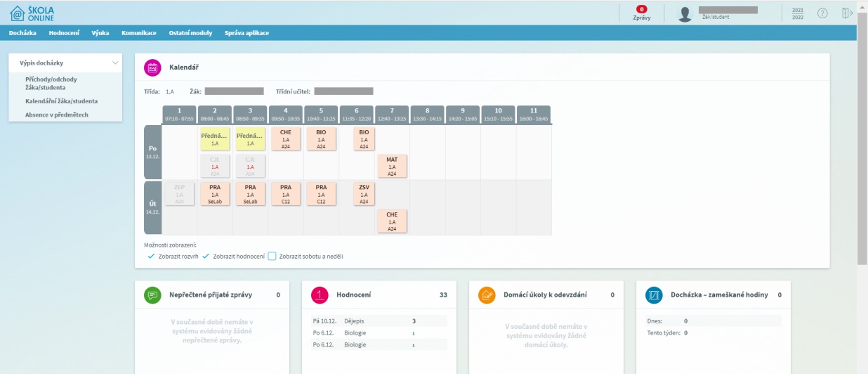Click the Škola Online home logo

[x=32, y=13]
